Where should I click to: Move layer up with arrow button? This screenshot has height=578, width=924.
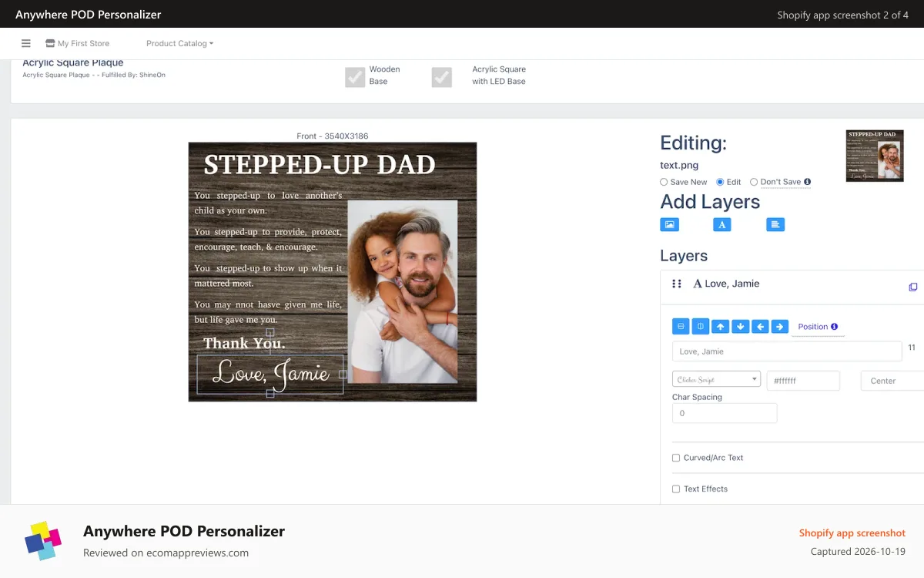pyautogui.click(x=721, y=327)
